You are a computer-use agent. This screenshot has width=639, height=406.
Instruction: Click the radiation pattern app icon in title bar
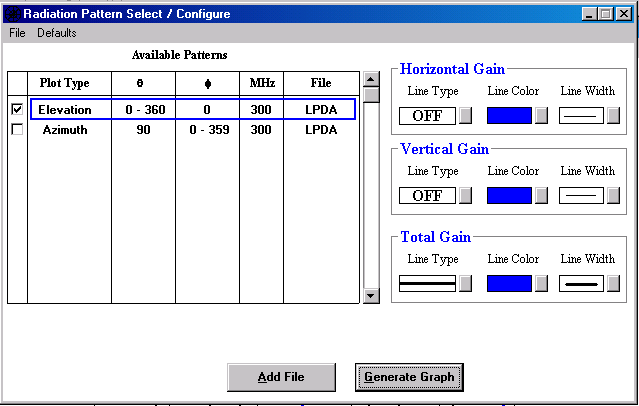tap(13, 14)
